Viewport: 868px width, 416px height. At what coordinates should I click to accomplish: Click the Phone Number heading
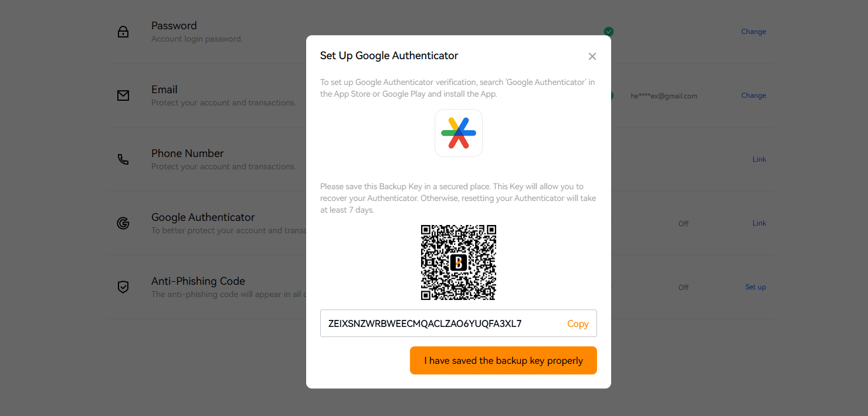coord(188,154)
